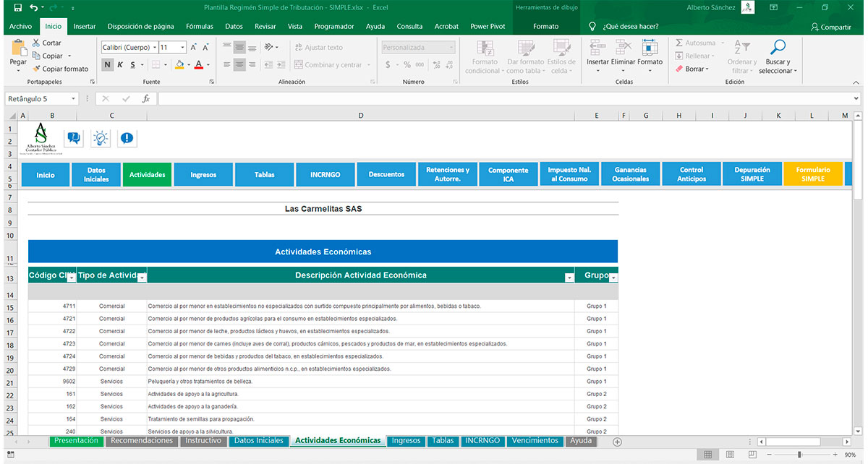Click the Formato cells icon

650,47
